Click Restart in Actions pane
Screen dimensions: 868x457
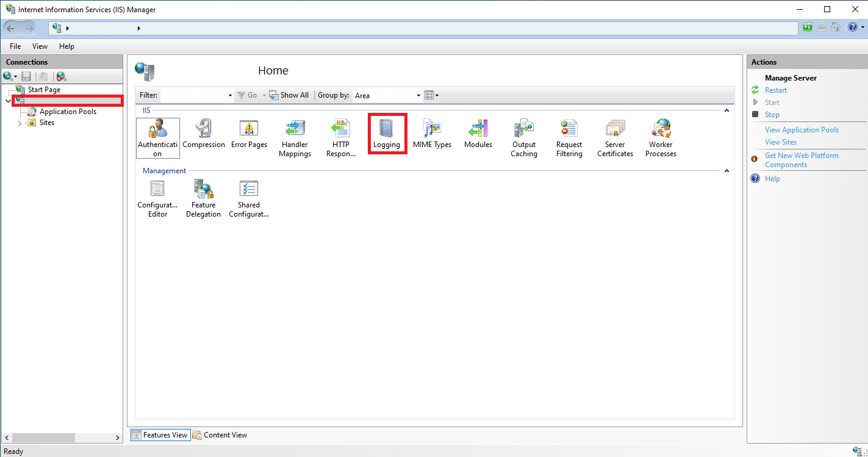[776, 90]
